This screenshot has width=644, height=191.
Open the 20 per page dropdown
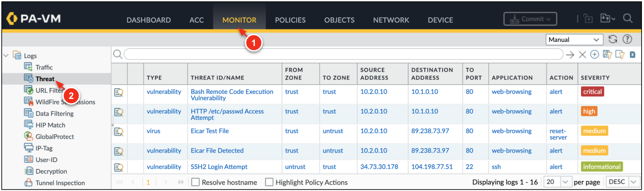(x=557, y=182)
